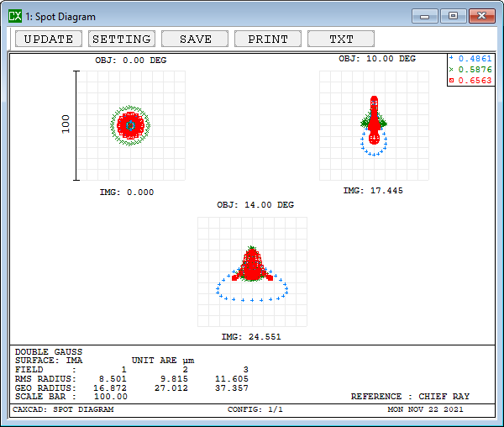Click RMS radius value 8.501

[x=113, y=379]
